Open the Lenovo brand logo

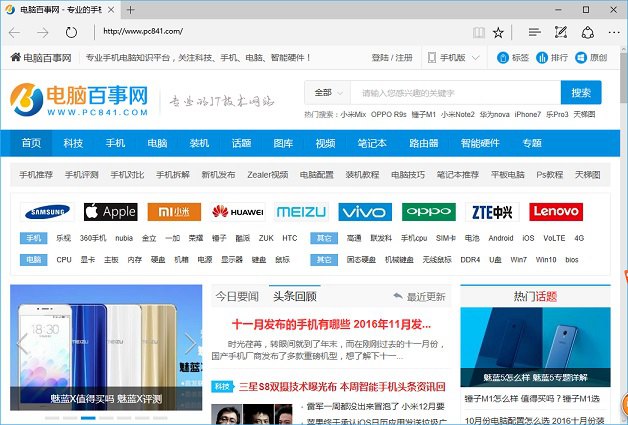(556, 212)
